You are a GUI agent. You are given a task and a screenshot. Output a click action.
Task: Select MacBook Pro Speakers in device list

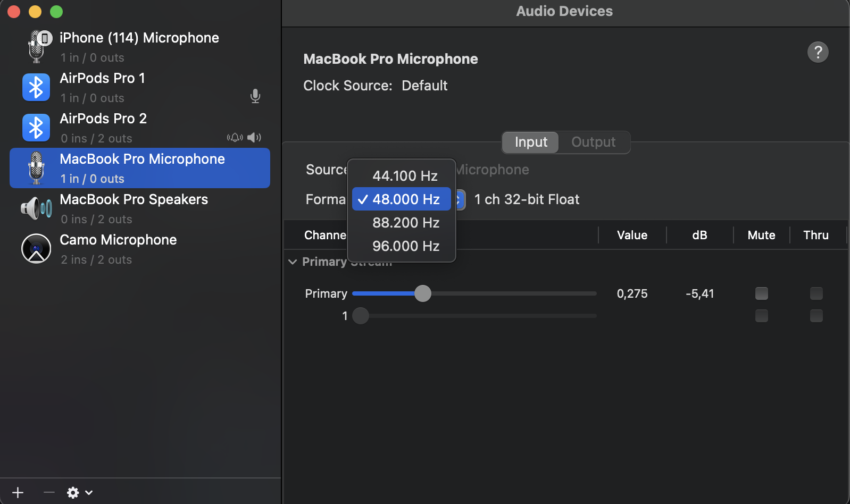pos(140,208)
